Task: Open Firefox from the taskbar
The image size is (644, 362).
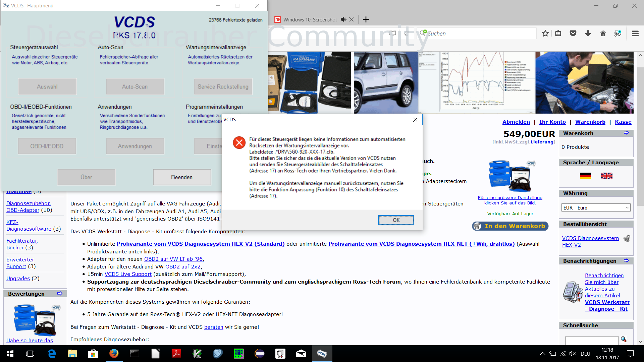Action: coord(114,354)
